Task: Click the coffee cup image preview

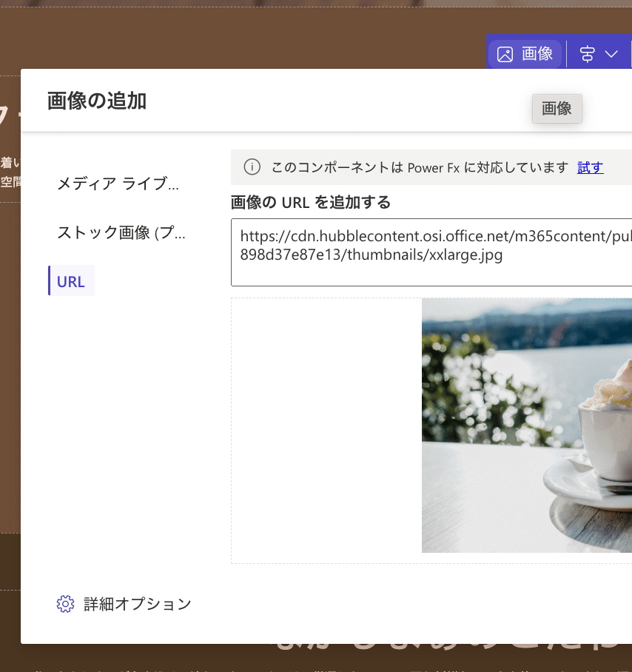Action: [526, 426]
